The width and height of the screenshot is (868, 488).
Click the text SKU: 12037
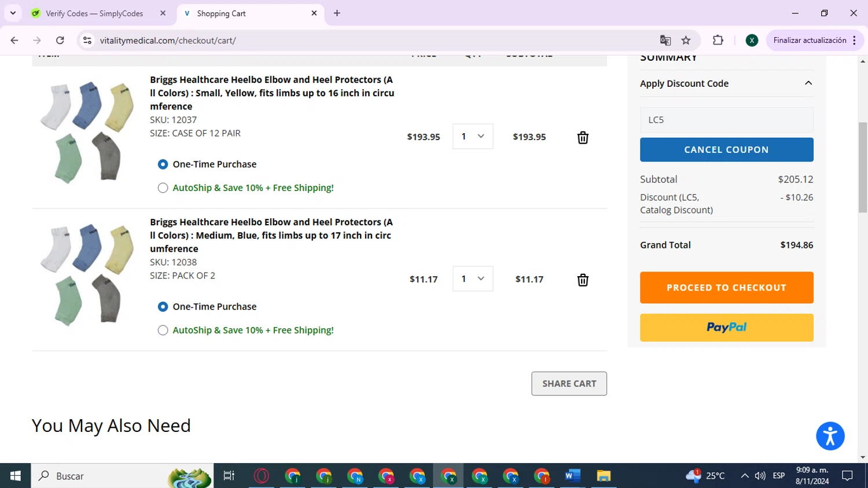click(x=174, y=120)
